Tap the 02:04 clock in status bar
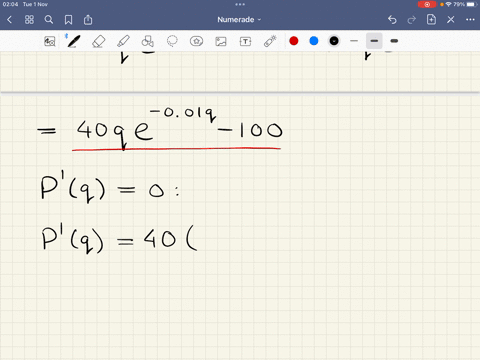 click(10, 4)
